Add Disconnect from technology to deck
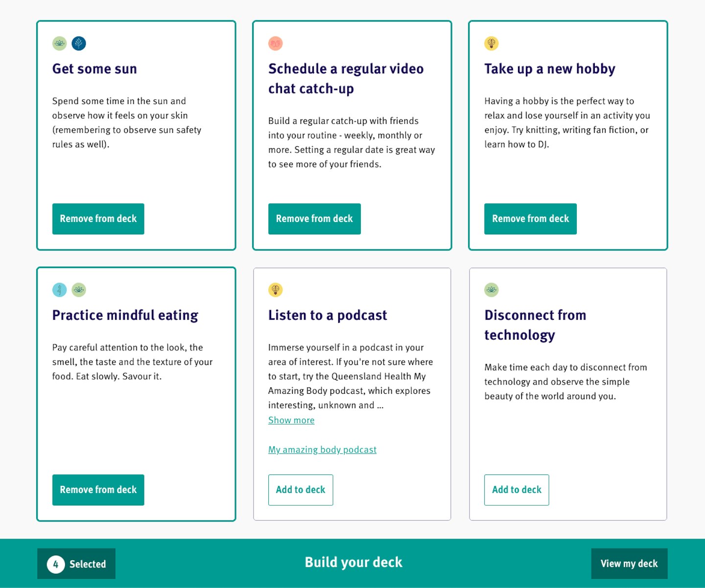Viewport: 705px width, 588px height. tap(517, 490)
